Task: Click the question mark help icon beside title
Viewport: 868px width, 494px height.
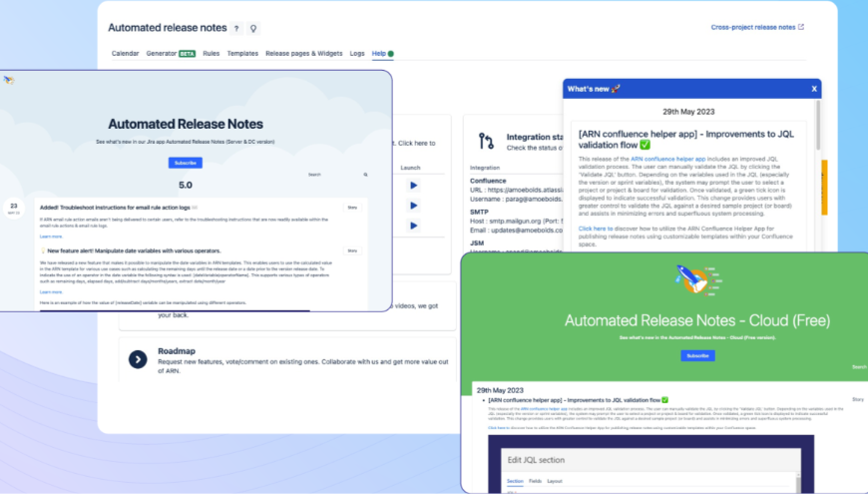Action: [x=236, y=28]
